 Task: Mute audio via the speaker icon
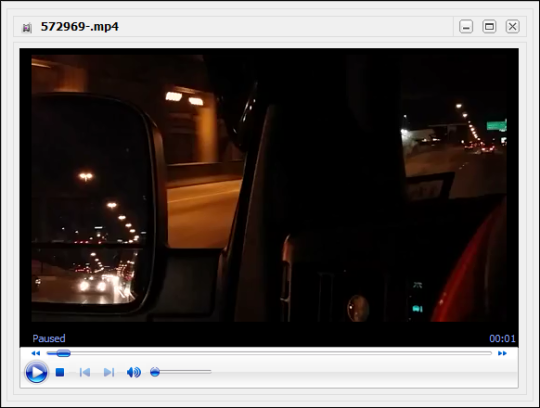134,372
